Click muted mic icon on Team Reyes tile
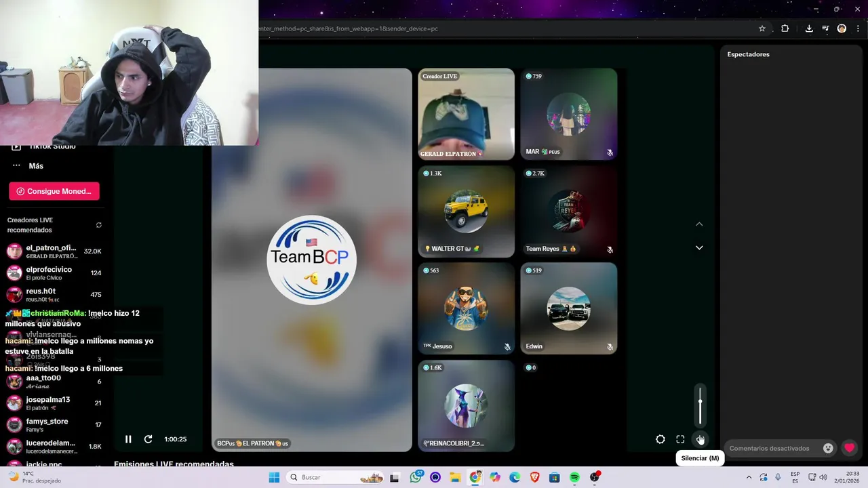Viewport: 868px width, 488px height. coord(610,249)
